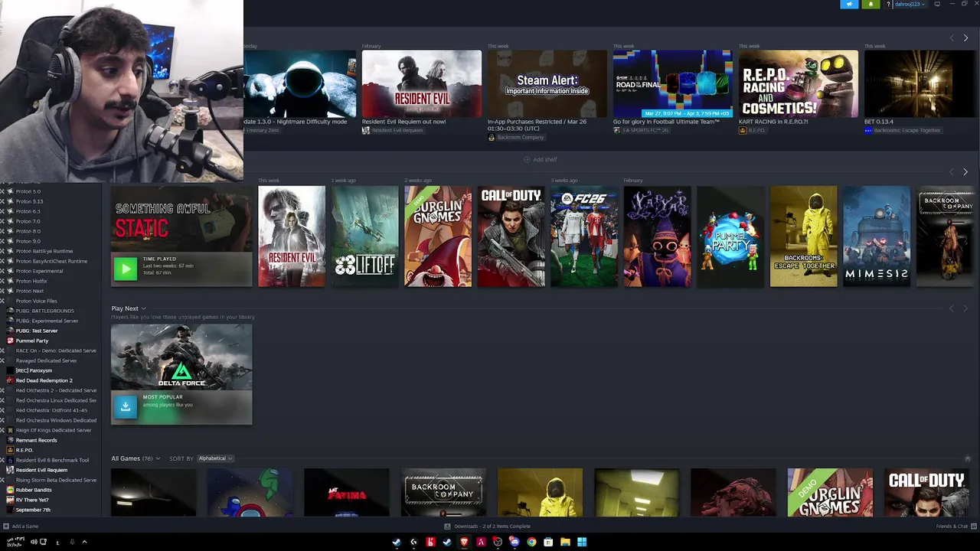Enter Big Picture mode via monitor icon

937,5
